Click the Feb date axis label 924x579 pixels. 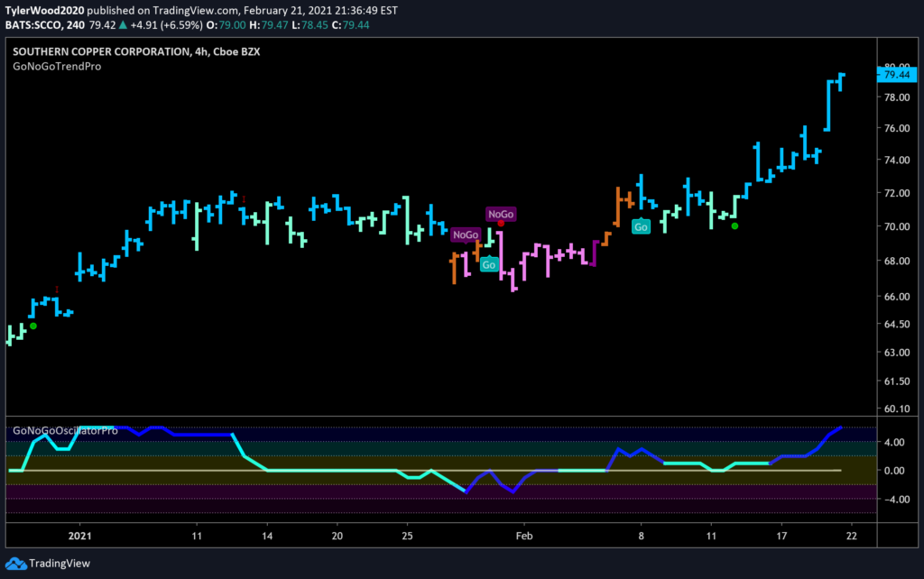(x=524, y=536)
